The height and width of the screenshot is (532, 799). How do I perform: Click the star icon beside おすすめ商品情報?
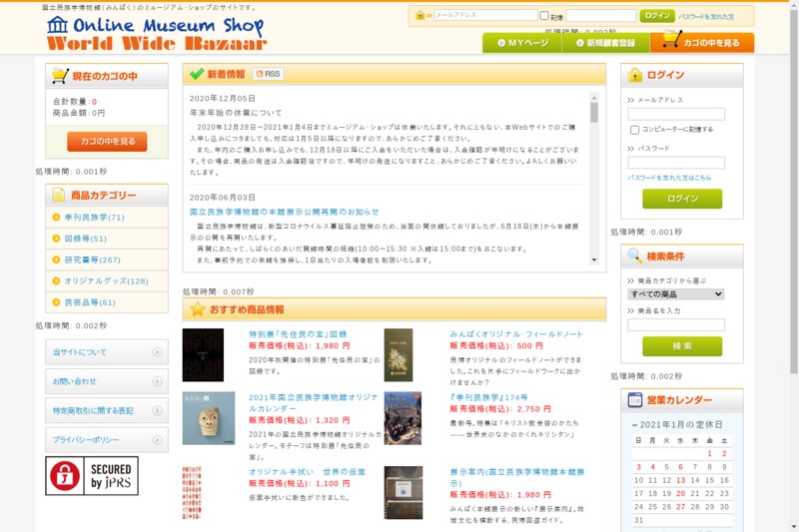(196, 309)
